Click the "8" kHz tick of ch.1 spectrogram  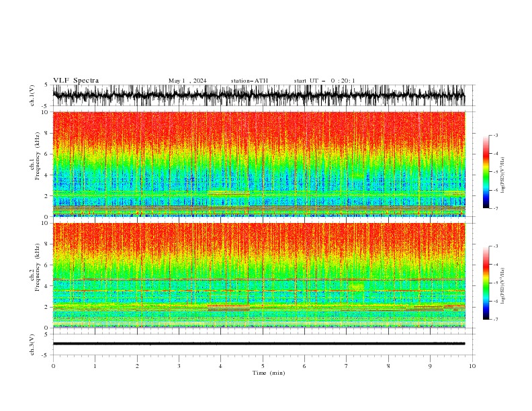tap(47, 133)
